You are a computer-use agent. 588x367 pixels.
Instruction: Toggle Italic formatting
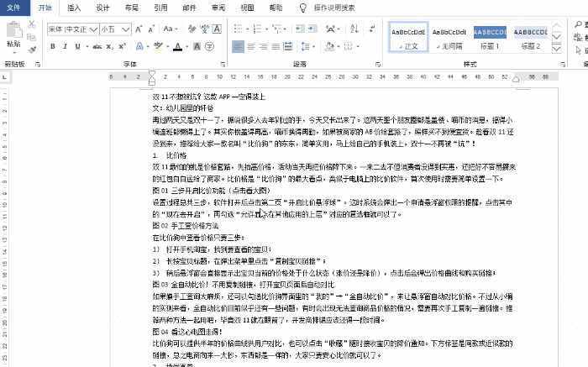tap(66, 46)
